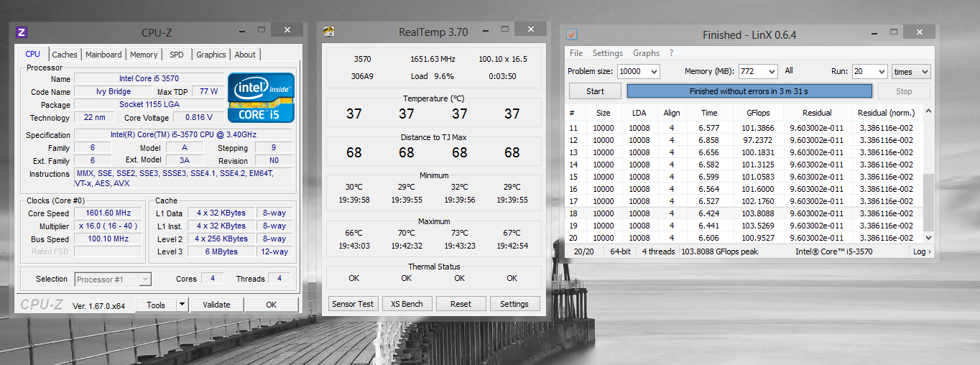Screen dimensions: 980x365
Task: Open the Memory (MiB) dropdown
Action: coord(771,72)
